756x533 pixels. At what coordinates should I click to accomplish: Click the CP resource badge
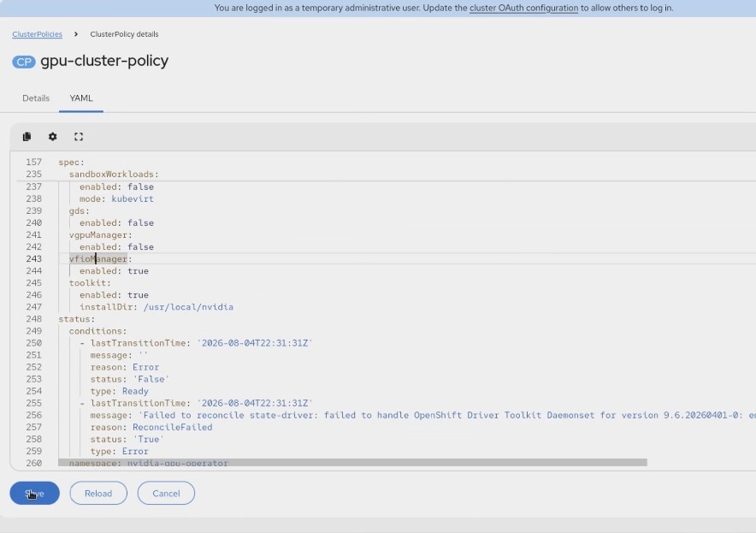point(24,62)
